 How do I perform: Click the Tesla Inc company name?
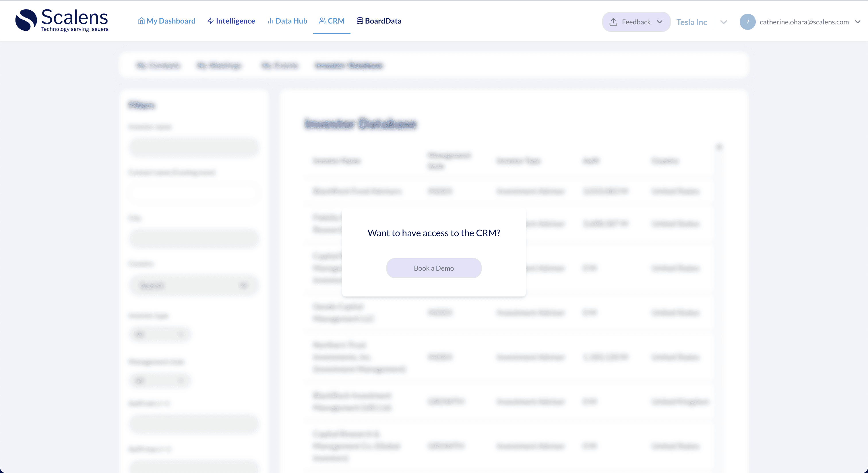coord(691,22)
